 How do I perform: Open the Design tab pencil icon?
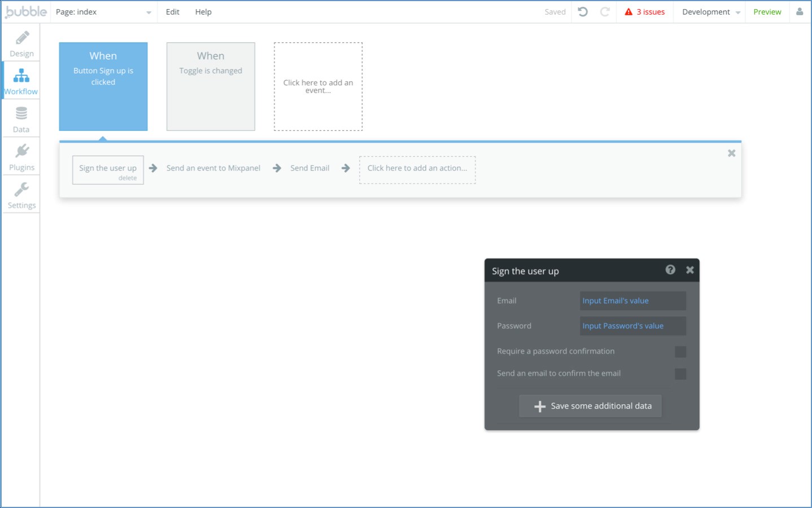(x=22, y=38)
